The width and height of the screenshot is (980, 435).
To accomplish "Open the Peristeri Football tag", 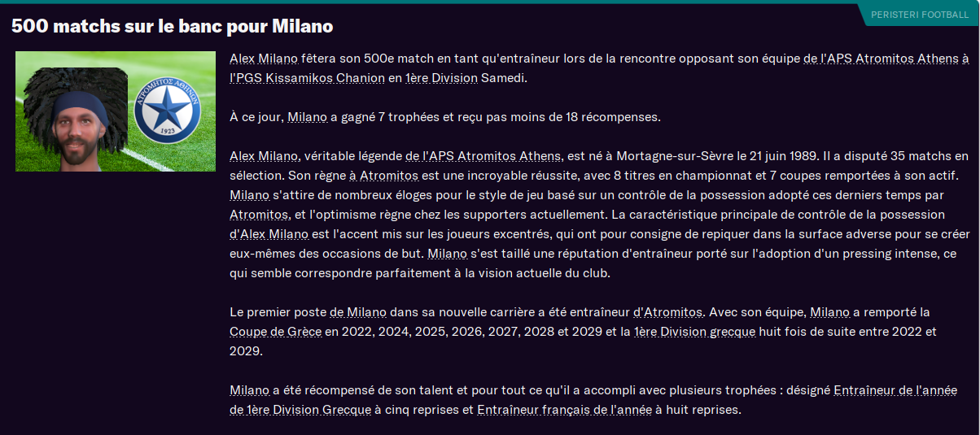I will click(919, 15).
